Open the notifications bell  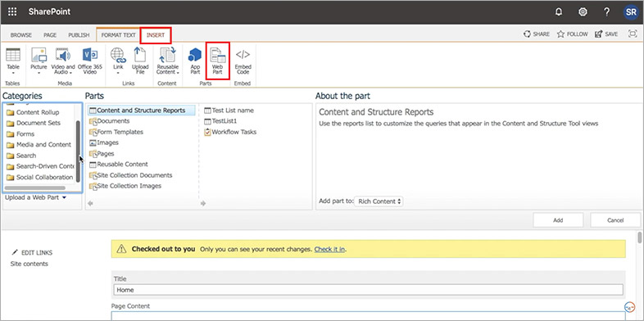[559, 12]
